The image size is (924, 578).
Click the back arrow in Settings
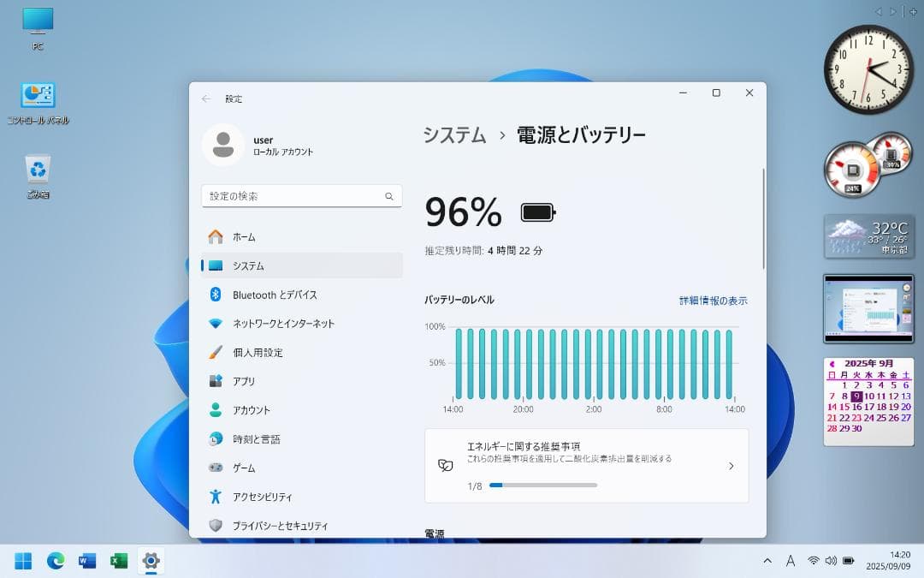(205, 98)
